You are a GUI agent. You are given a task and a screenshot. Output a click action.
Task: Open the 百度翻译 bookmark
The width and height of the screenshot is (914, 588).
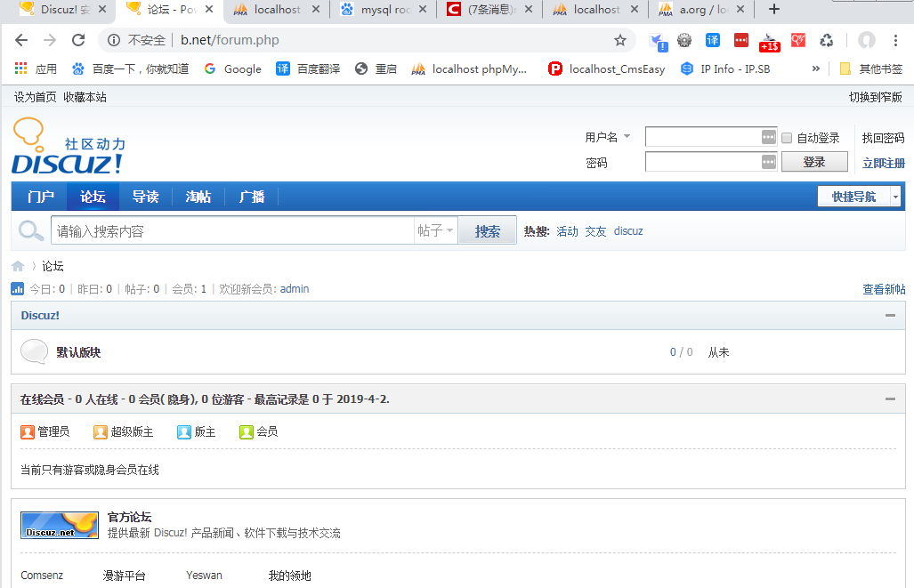(x=308, y=68)
